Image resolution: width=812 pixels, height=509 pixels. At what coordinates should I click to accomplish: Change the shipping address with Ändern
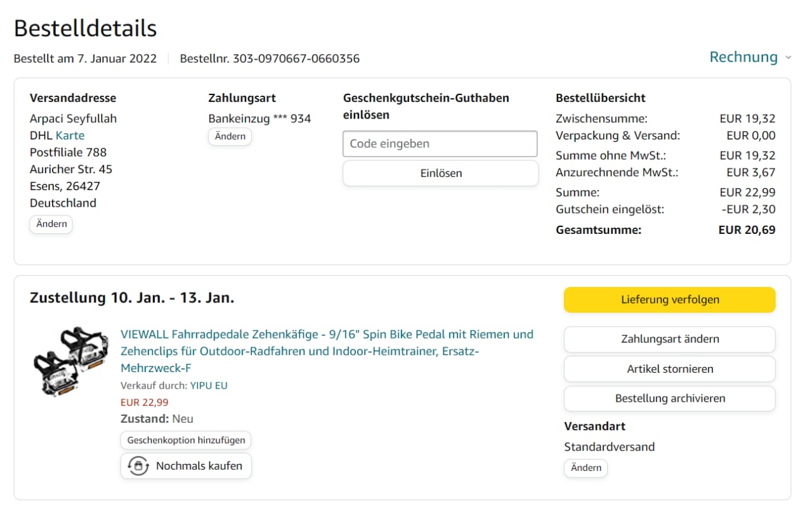(x=51, y=224)
